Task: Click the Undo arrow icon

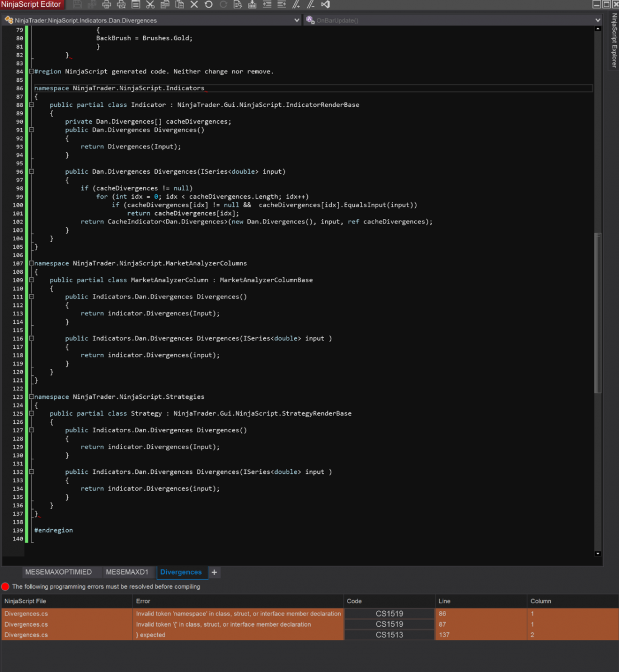Action: tap(209, 4)
